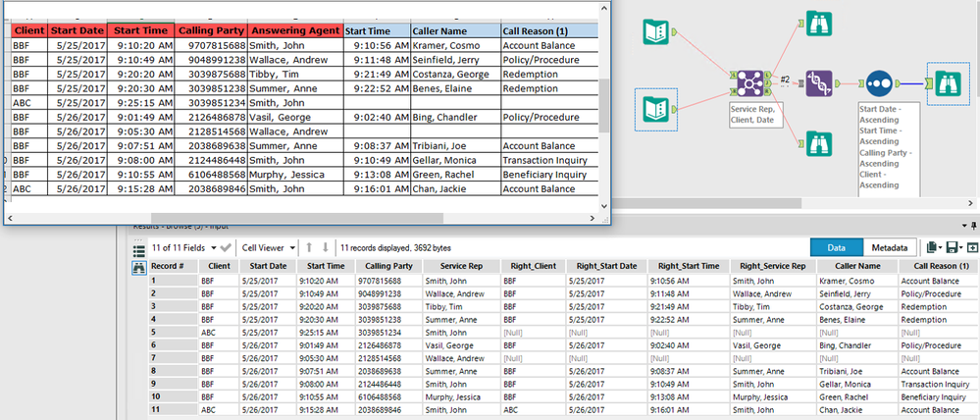Select the Union tool (DNA icon)
Screen dimensions: 980x420
[818, 83]
